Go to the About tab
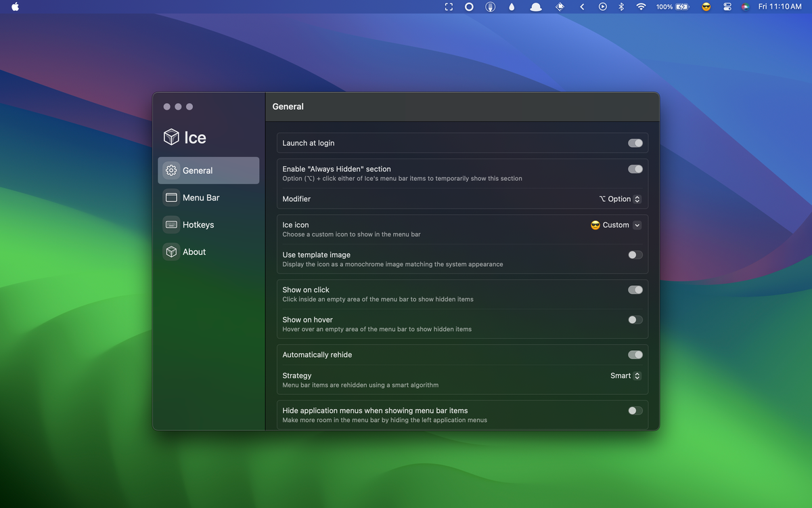This screenshot has width=812, height=508. [208, 252]
